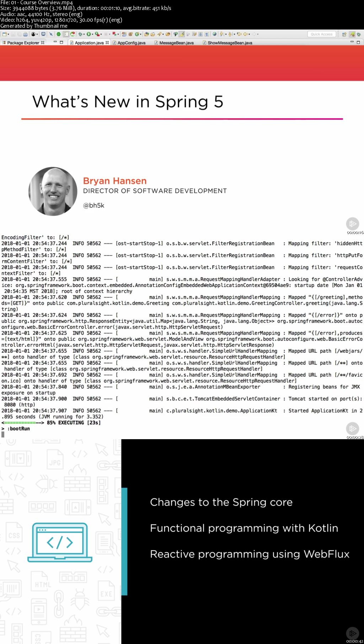Switch to the AppConfig.java editor tab
This screenshot has height=644, width=364.
tap(129, 43)
